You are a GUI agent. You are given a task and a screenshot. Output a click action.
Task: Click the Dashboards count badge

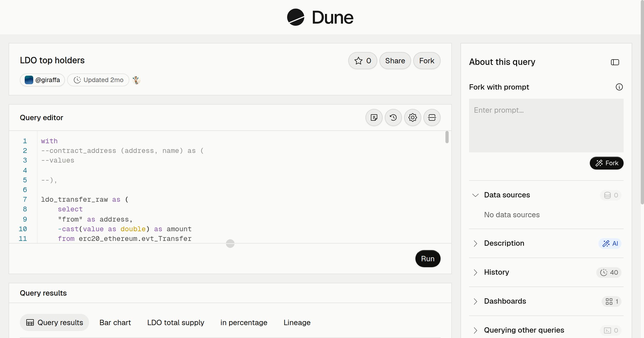coord(612,301)
